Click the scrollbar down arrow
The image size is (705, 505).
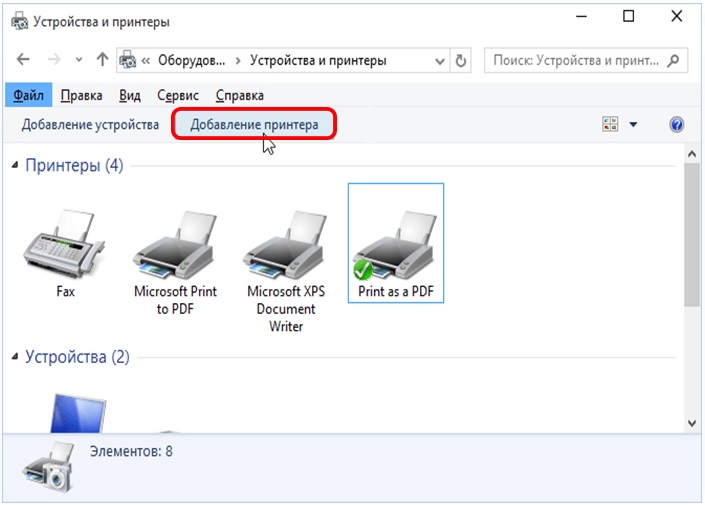pyautogui.click(x=692, y=423)
